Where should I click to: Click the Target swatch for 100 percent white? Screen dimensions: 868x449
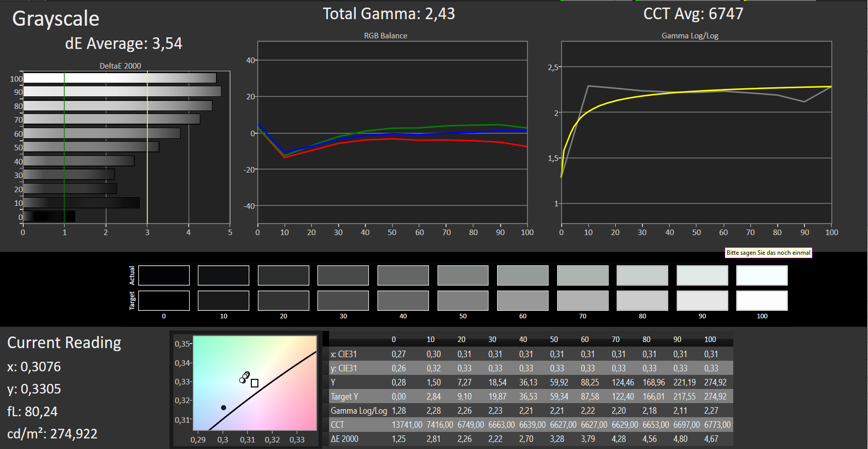[762, 301]
